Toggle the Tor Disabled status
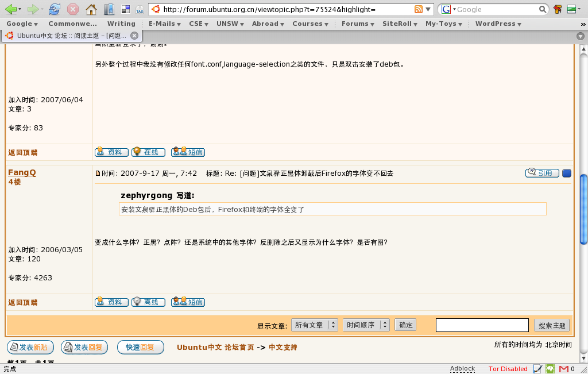 coord(508,369)
